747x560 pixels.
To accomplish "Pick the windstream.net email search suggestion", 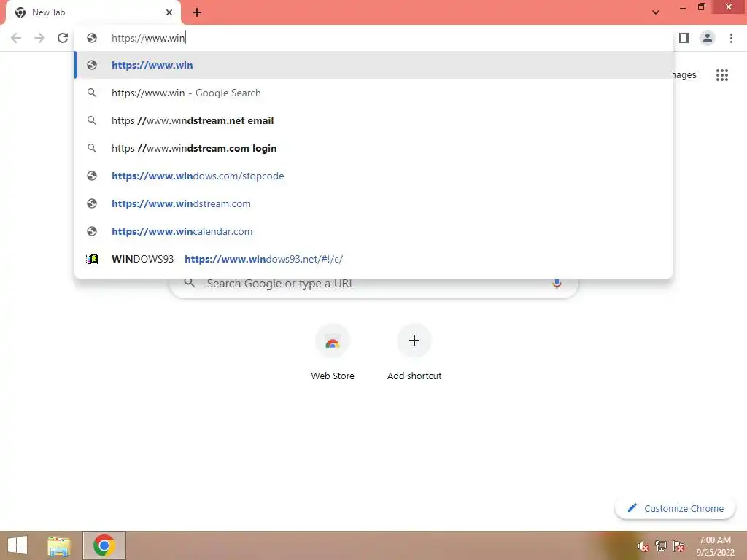I will click(374, 120).
